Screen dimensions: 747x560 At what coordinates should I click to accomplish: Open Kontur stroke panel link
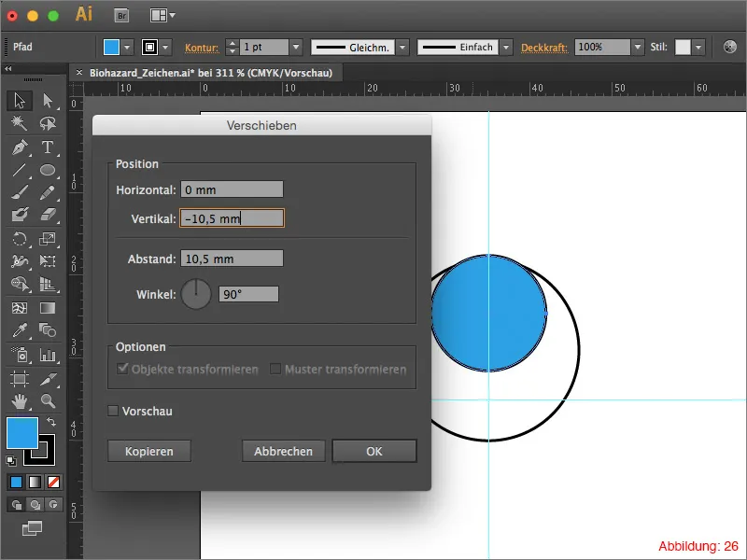pos(202,48)
